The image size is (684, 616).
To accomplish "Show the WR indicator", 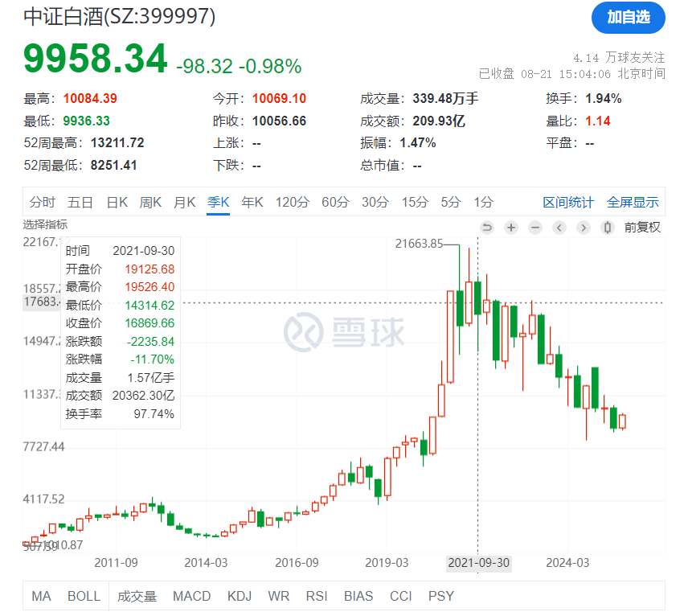I will [279, 596].
